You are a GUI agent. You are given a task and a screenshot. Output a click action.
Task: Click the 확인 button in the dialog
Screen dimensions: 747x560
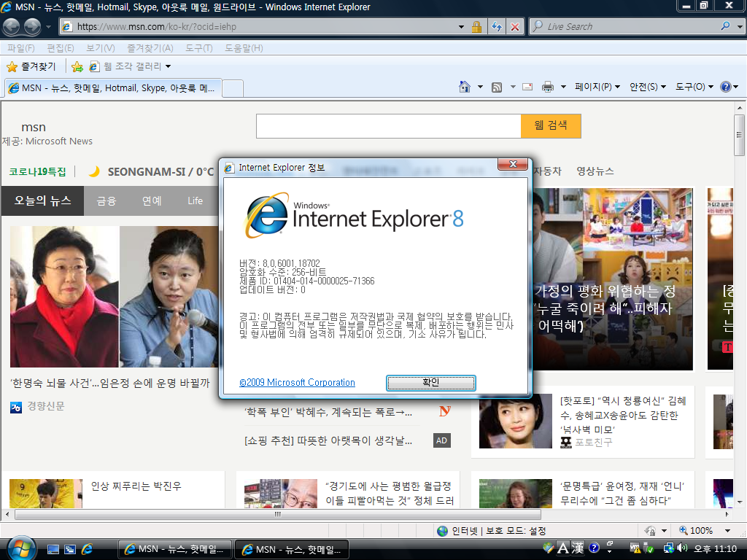click(x=430, y=382)
